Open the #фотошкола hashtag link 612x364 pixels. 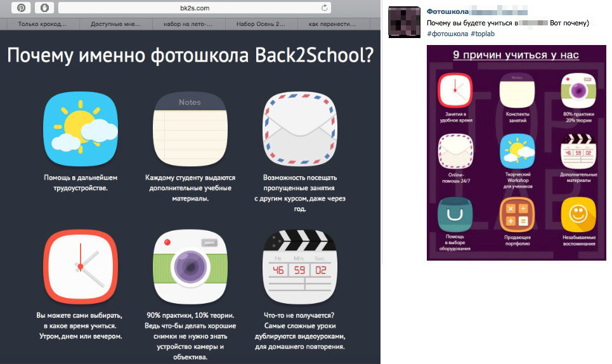(447, 34)
